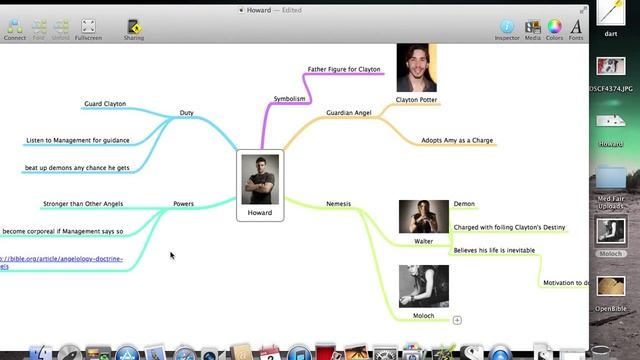This screenshot has height=360, width=640.
Task: Open Launchpad rocket icon in the Dock
Action: tap(69, 353)
